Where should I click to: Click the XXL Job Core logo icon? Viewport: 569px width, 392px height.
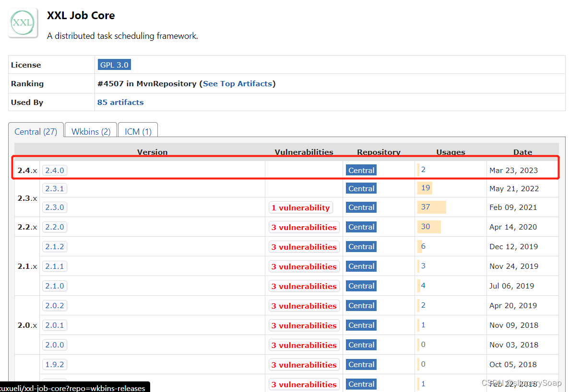pos(23,23)
